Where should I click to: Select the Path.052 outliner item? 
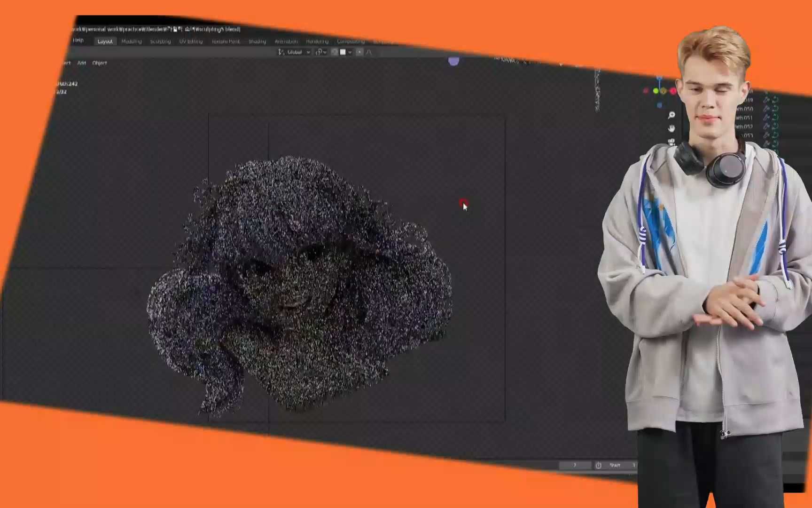[744, 127]
